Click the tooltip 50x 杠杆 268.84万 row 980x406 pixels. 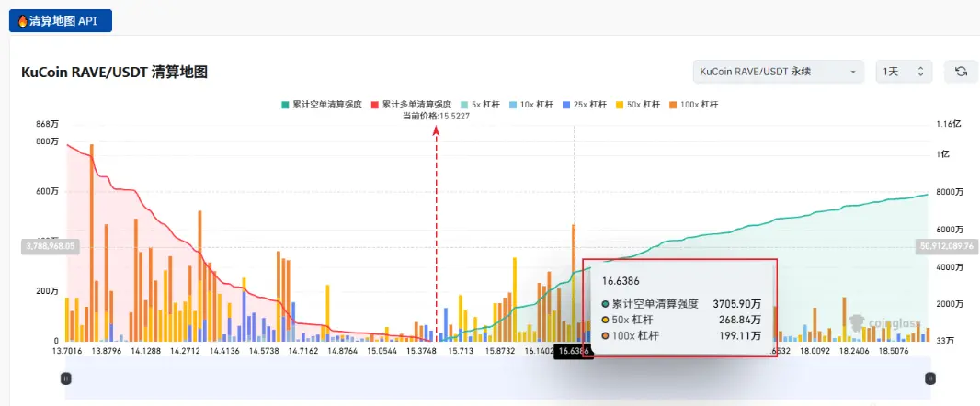[681, 320]
